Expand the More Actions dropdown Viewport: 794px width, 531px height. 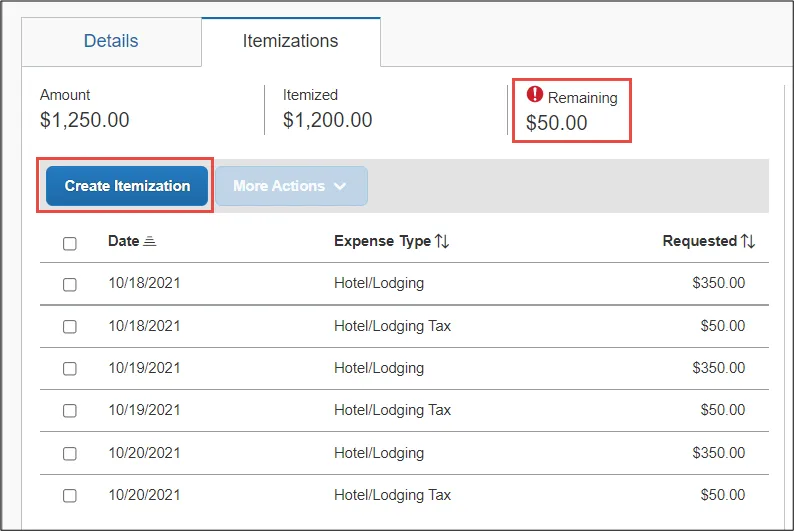click(x=291, y=186)
